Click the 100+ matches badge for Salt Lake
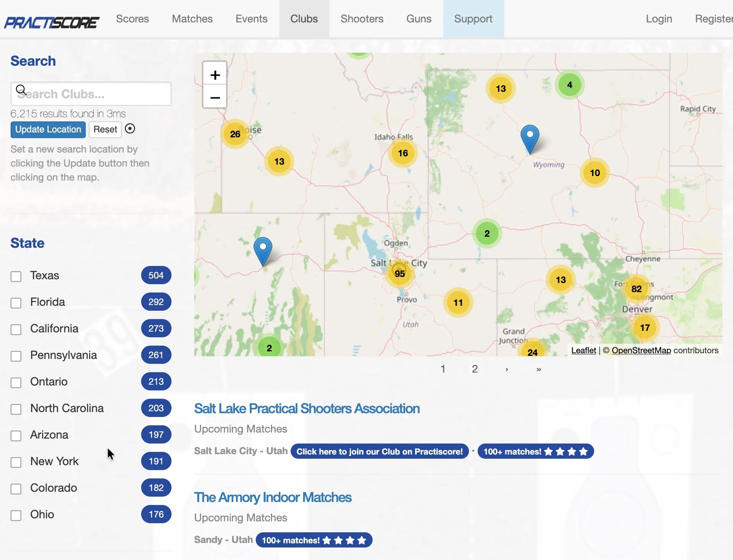The width and height of the screenshot is (733, 560). click(536, 451)
